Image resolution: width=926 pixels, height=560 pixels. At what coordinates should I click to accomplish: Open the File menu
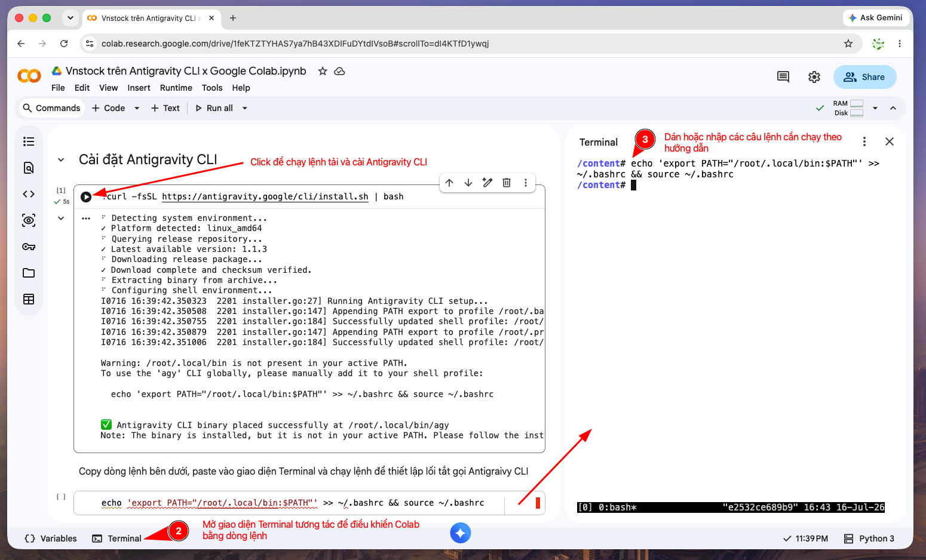58,88
